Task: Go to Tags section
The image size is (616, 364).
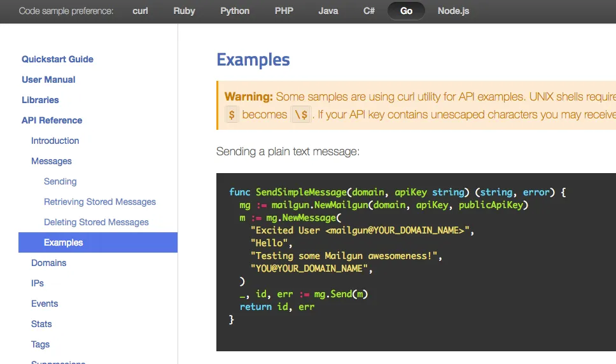Action: (x=40, y=345)
